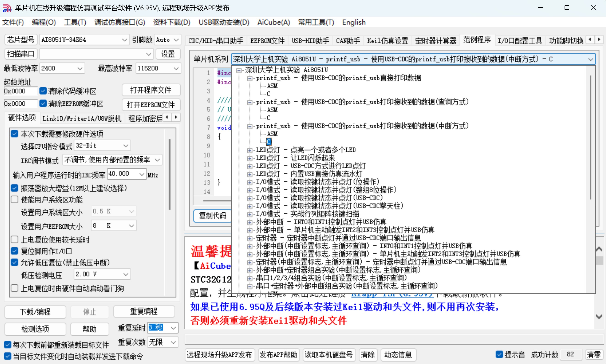Viewport: 606px width, 364px height.
Task: Open chip model dropdown AI8051U-34K64
Action: 84,40
